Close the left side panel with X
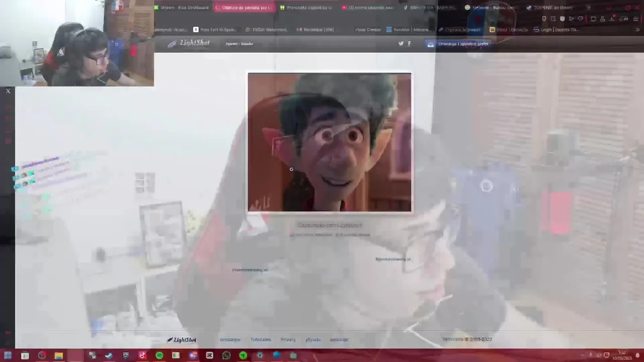 pos(8,91)
